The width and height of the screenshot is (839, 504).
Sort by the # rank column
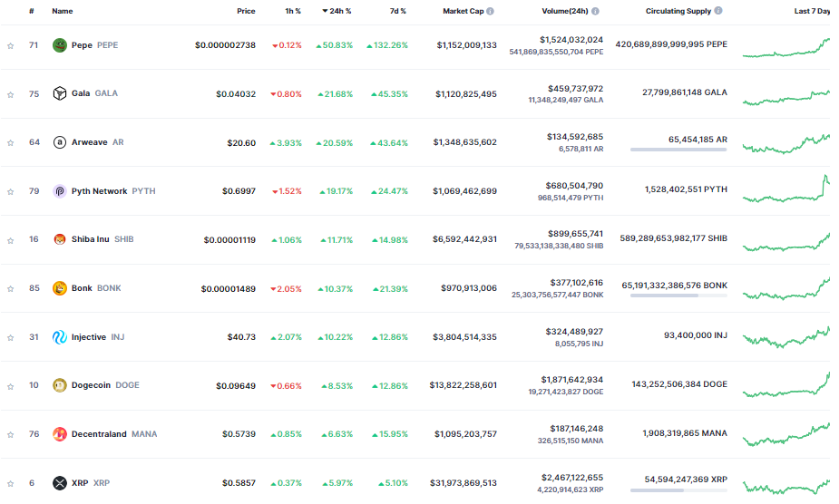32,11
